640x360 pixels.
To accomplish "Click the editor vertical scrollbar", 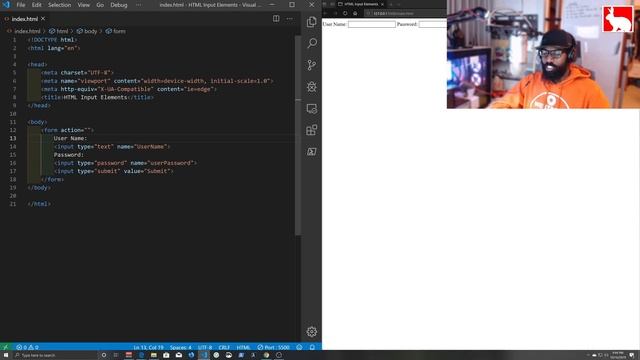I will [298, 135].
